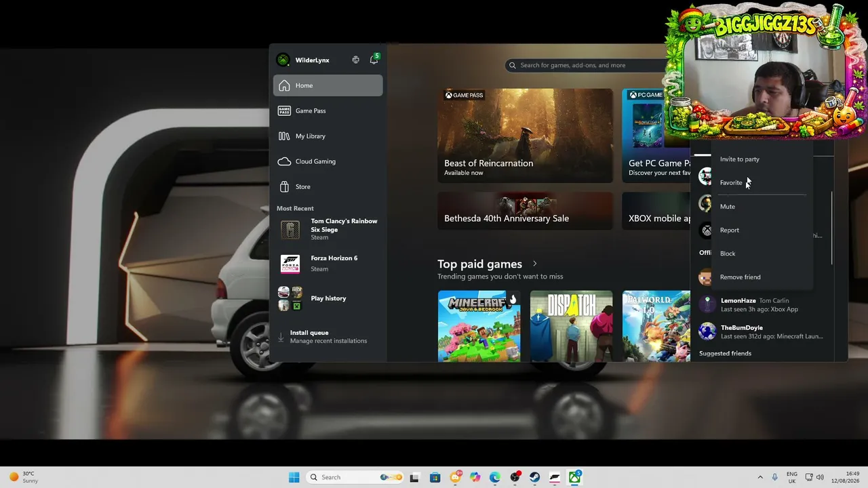Click the Home house icon in sidebar
This screenshot has height=488, width=868.
pyautogui.click(x=284, y=85)
